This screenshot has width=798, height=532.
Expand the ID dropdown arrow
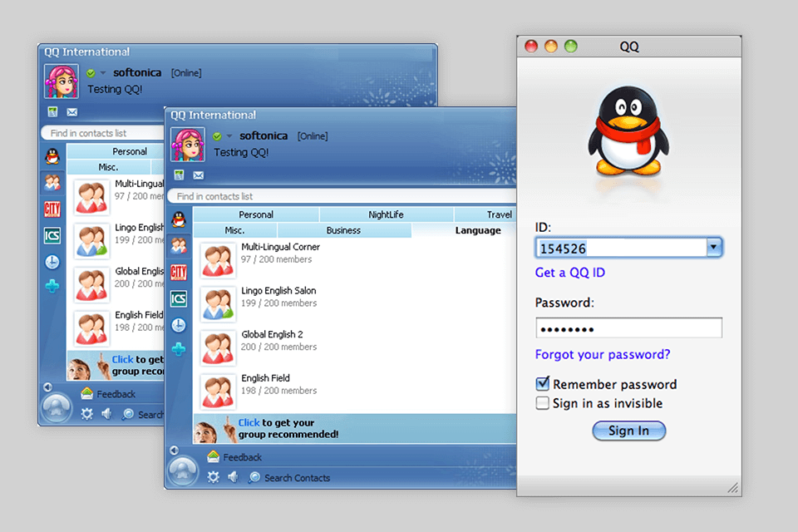pos(713,248)
